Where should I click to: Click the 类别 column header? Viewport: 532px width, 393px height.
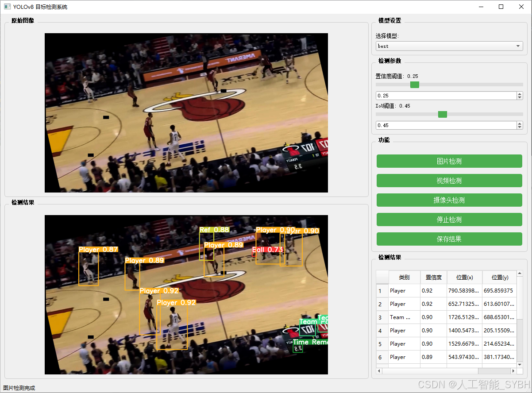[x=404, y=277]
